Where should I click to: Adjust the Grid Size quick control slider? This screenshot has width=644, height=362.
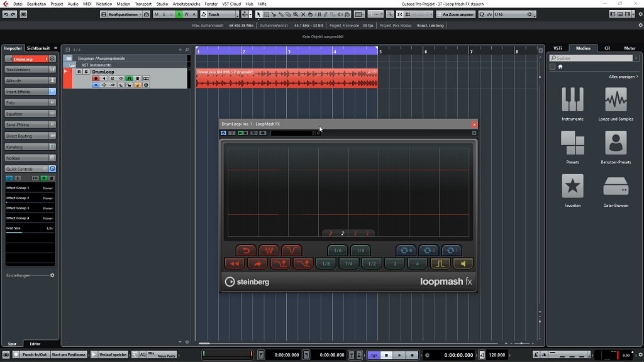(30, 233)
